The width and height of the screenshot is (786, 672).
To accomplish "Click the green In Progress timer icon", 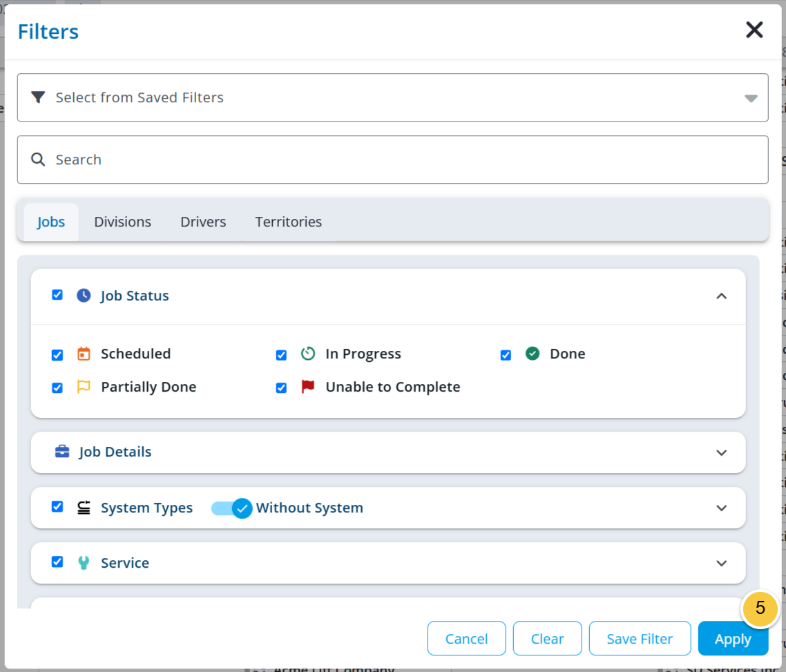I will click(308, 354).
